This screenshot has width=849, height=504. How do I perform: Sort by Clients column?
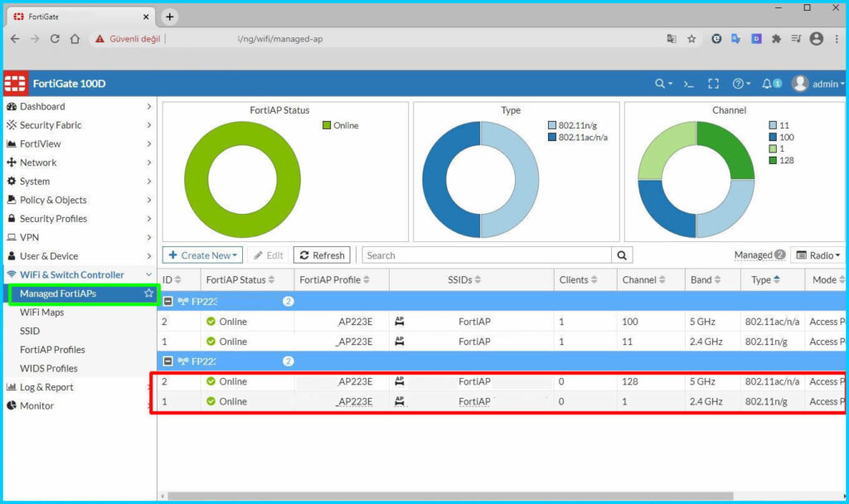click(x=578, y=280)
